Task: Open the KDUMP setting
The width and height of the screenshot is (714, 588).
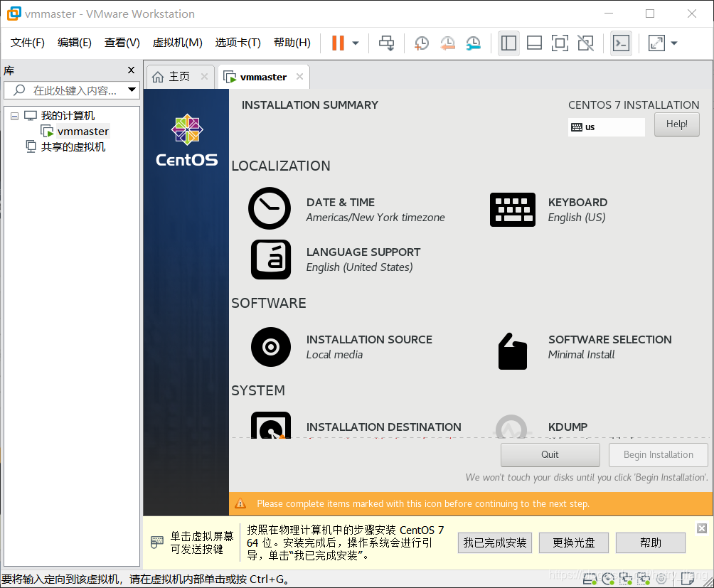Action: pyautogui.click(x=568, y=427)
